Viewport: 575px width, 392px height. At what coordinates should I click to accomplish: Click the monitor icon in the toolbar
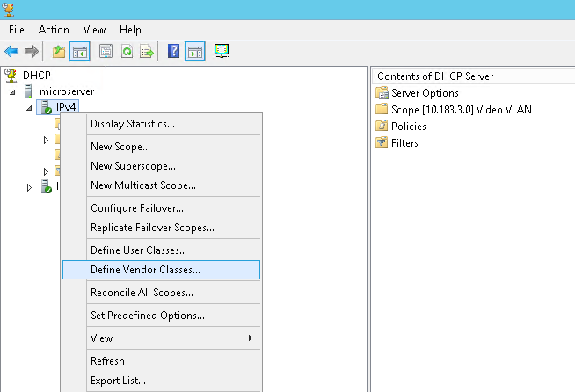tap(222, 51)
